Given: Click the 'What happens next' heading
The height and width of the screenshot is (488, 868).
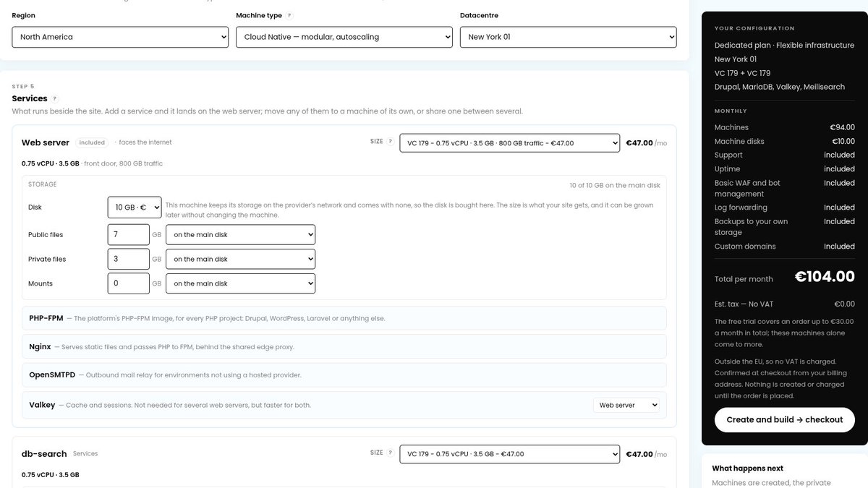Looking at the screenshot, I should 747,468.
